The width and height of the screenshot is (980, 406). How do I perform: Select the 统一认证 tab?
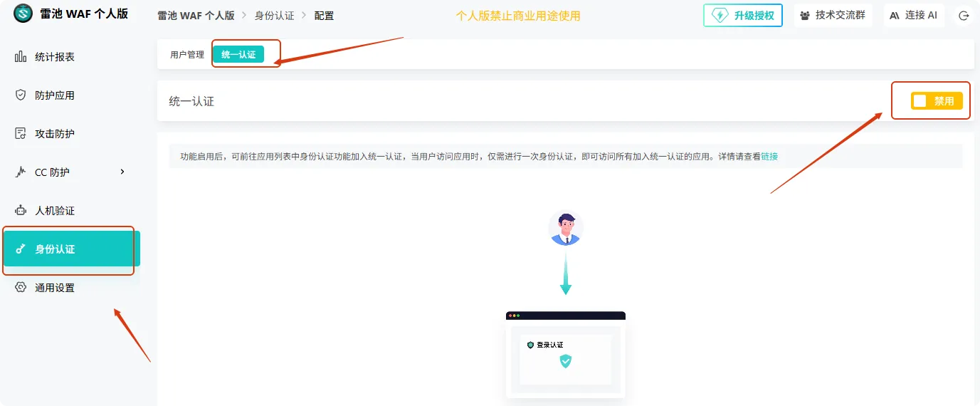(x=238, y=54)
